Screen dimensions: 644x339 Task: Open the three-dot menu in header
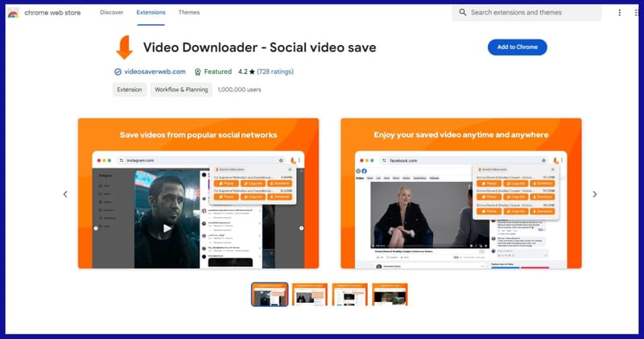point(619,13)
